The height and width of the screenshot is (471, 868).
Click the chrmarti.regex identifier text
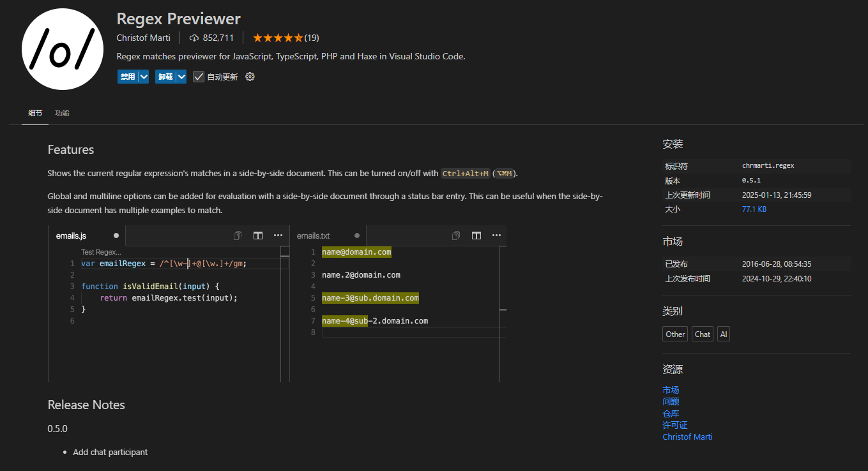[x=768, y=166]
